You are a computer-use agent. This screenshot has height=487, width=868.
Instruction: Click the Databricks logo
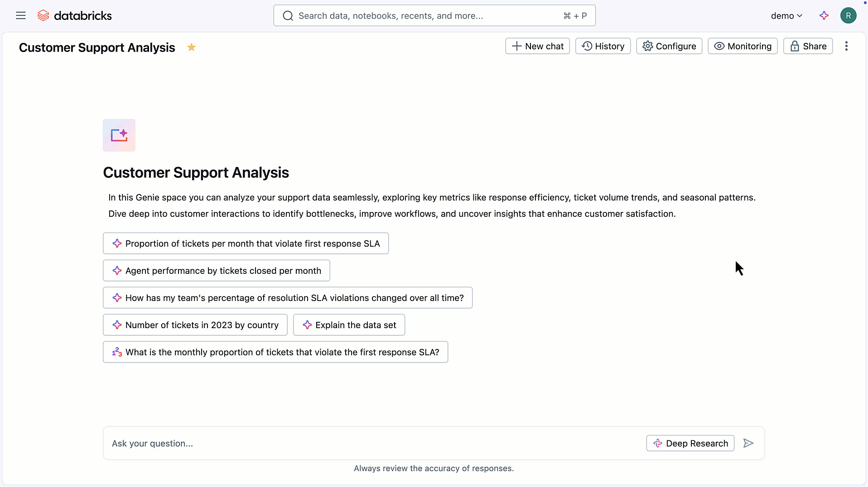75,16
